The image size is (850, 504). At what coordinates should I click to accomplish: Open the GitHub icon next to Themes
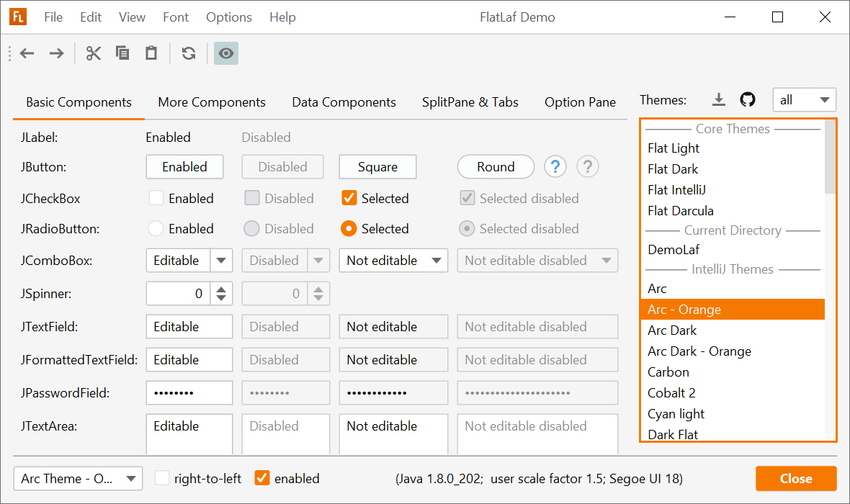point(748,100)
